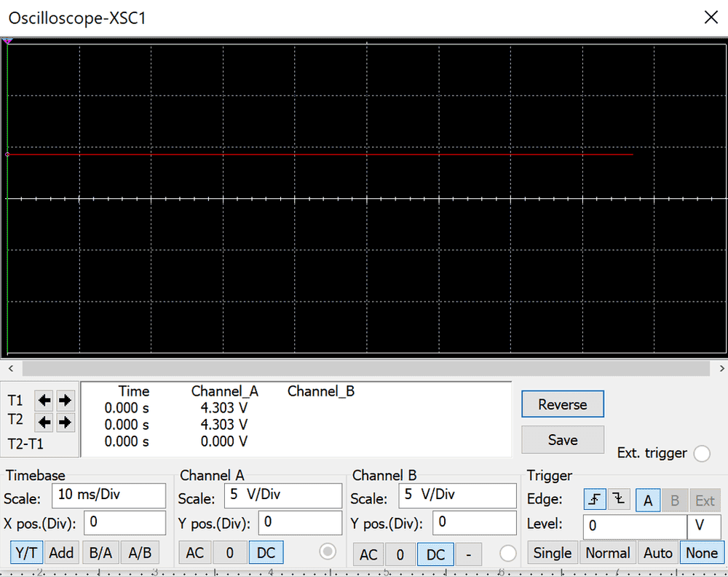The image size is (728, 577).
Task: Click the Reverse button
Action: coord(563,404)
